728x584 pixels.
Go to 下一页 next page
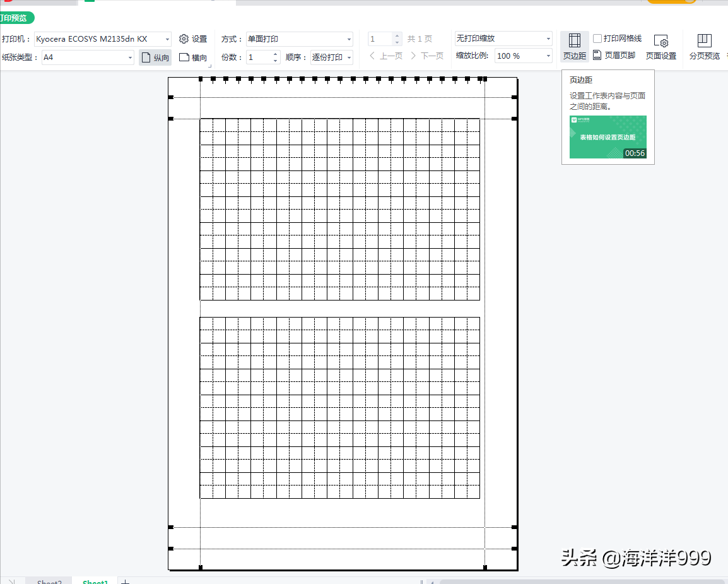(426, 56)
